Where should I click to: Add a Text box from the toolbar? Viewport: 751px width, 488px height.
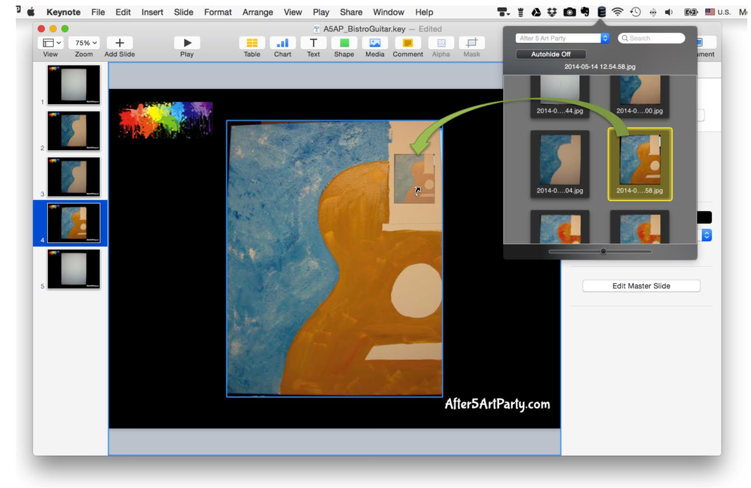click(313, 43)
